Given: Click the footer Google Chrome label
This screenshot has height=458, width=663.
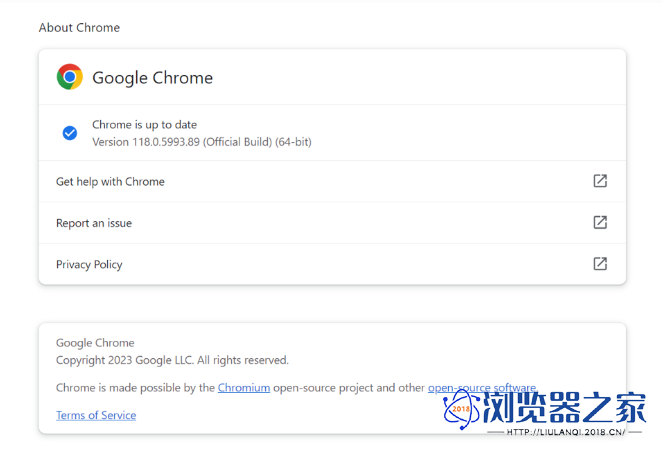Looking at the screenshot, I should point(95,343).
